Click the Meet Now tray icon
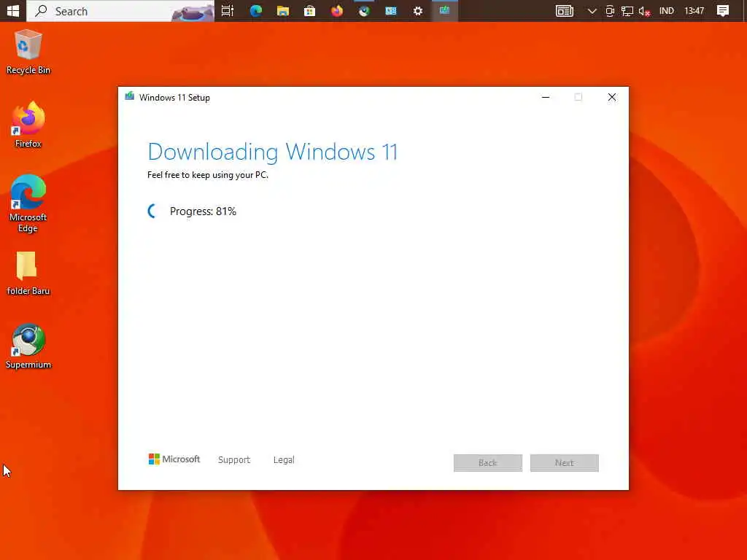Screen dimensions: 747x560 tap(609, 11)
